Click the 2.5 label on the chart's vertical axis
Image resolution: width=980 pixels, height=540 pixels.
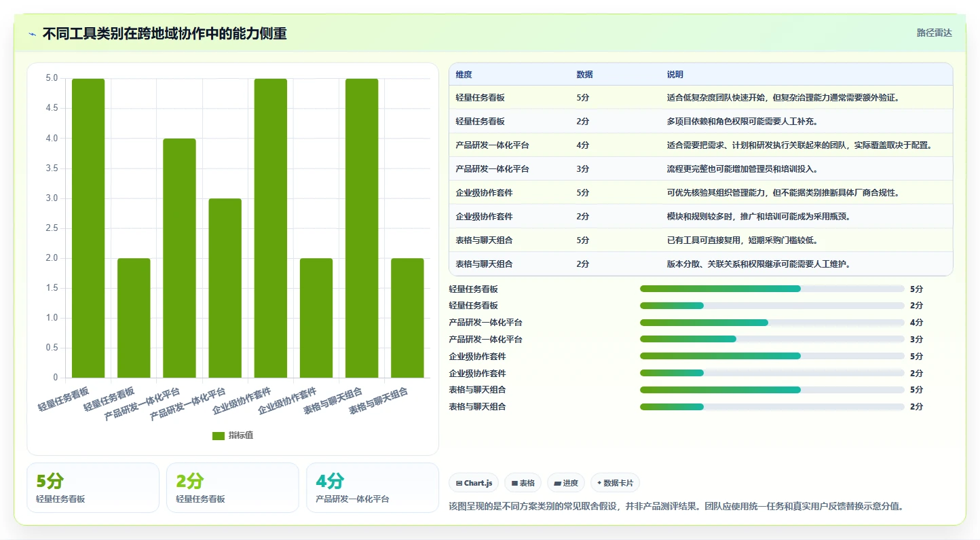click(x=52, y=228)
